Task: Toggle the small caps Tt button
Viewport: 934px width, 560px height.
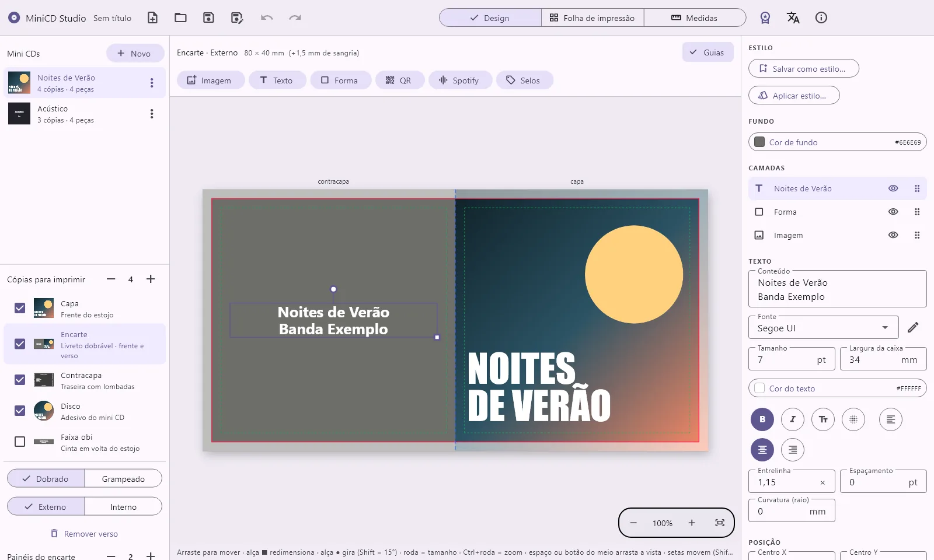Action: pyautogui.click(x=823, y=419)
